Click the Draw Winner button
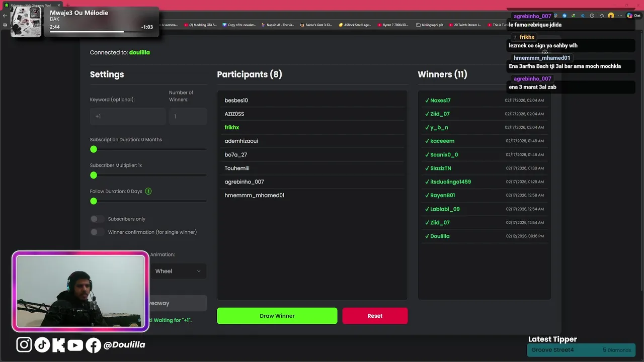 point(277,316)
